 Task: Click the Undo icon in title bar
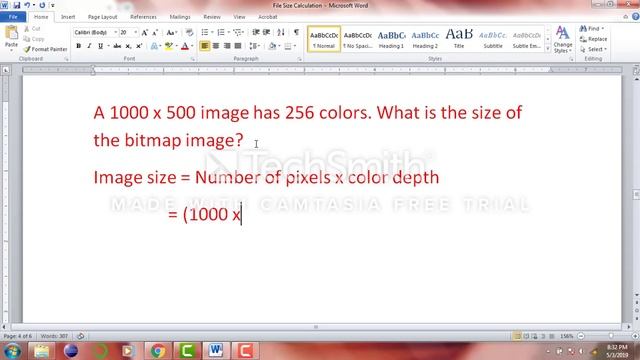[x=27, y=5]
